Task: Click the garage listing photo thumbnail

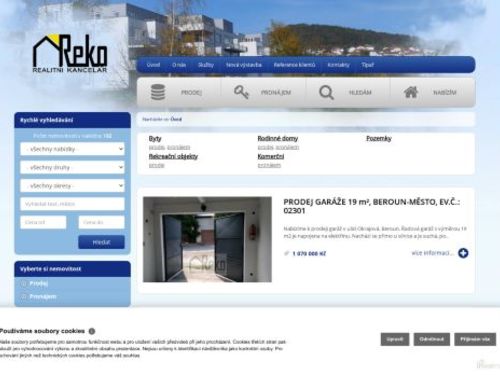Action: [207, 239]
